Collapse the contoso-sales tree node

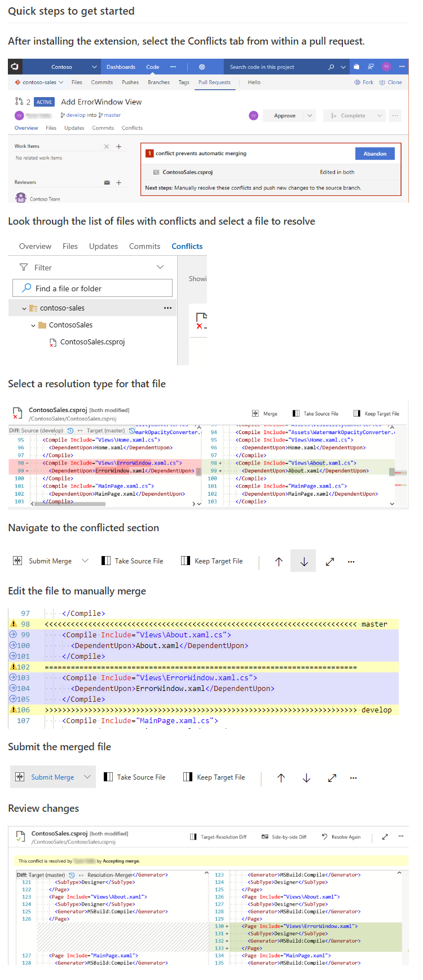(x=24, y=308)
